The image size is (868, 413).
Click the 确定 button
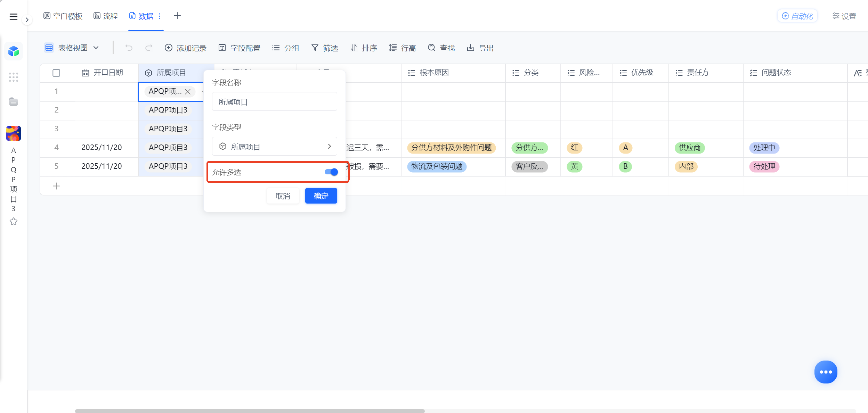pos(321,196)
